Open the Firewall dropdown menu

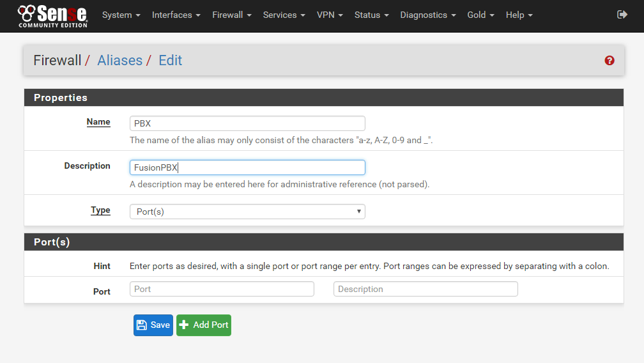tap(231, 15)
